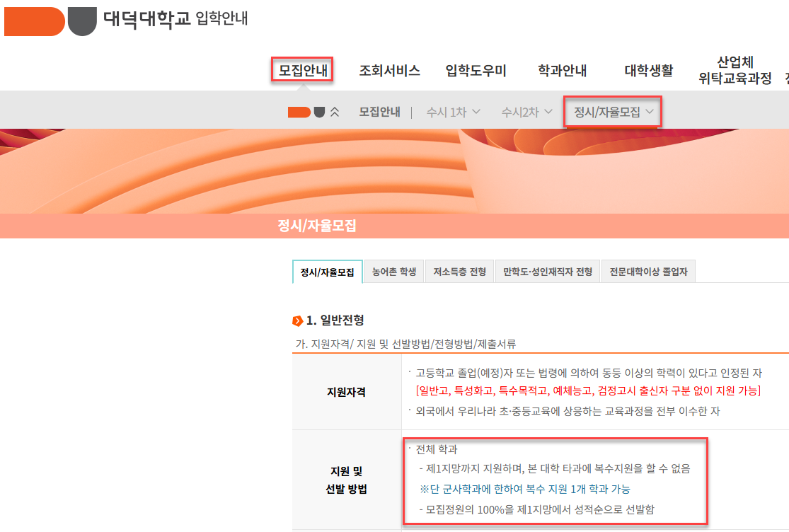Screen dimensions: 789x532
Task: Click 모집안내 label in the breadcrumb
Action: point(380,110)
